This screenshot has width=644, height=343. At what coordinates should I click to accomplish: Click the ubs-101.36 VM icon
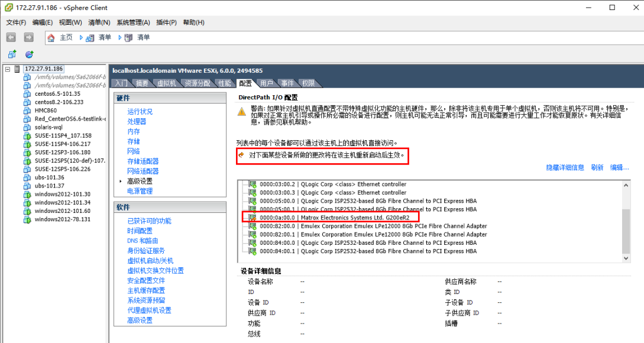pyautogui.click(x=27, y=177)
